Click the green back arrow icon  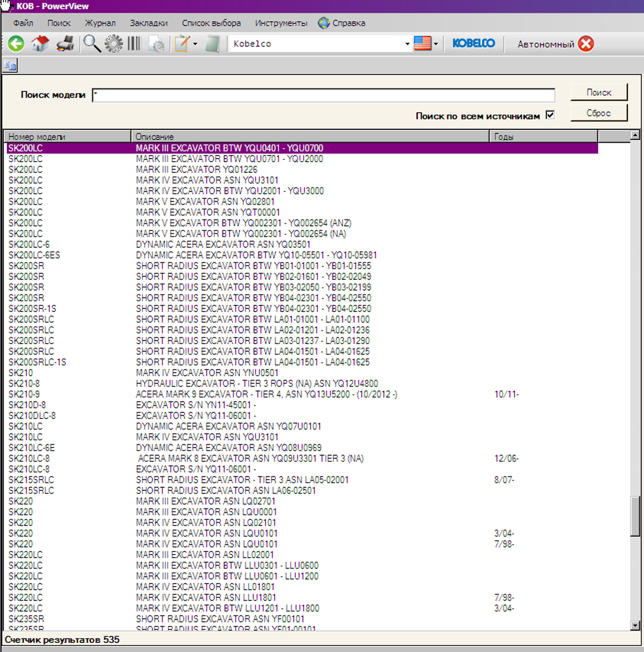16,44
